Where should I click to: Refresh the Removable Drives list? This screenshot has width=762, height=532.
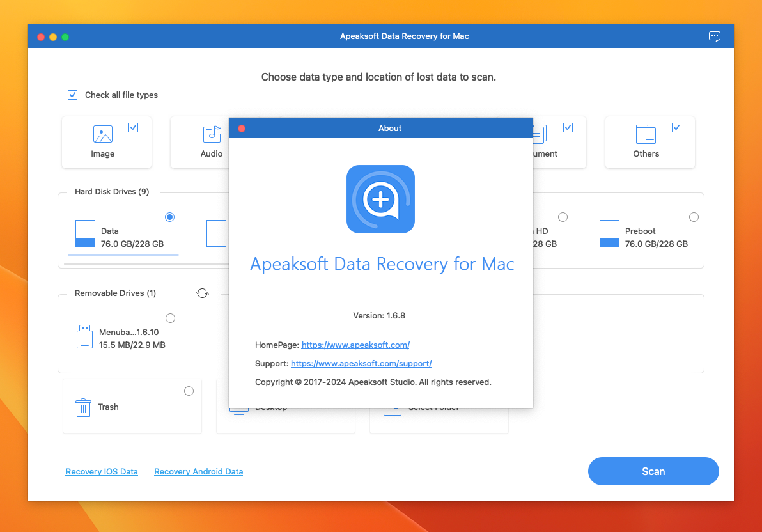coord(203,293)
